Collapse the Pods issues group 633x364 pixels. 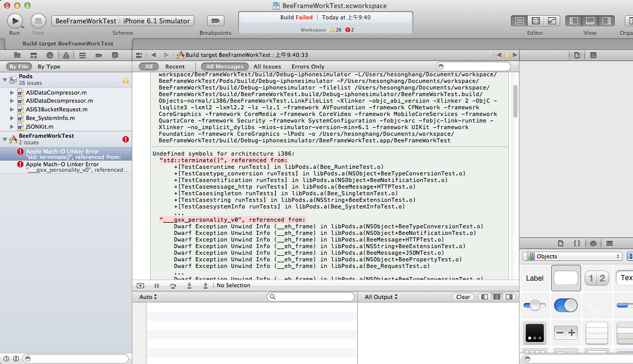click(5, 79)
